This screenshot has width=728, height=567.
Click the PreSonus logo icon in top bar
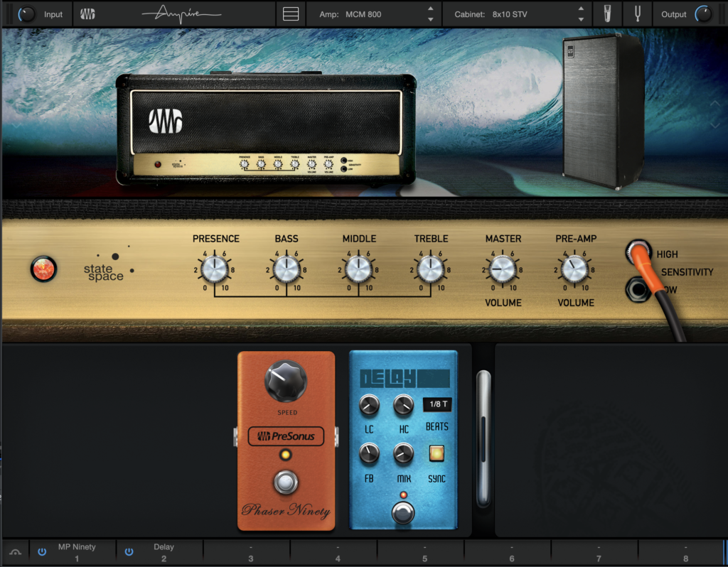(x=88, y=14)
